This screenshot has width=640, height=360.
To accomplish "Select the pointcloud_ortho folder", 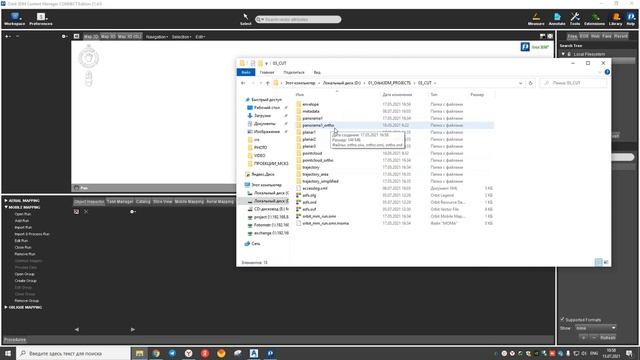I will [318, 160].
